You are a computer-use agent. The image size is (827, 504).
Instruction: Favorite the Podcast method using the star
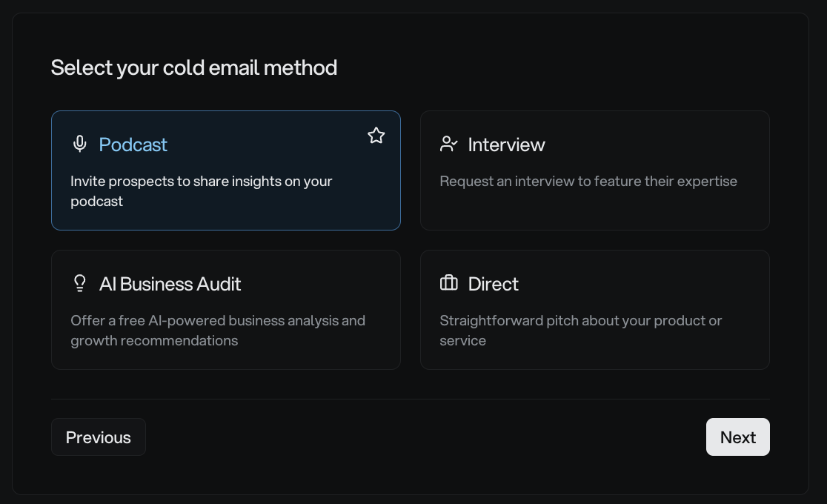[376, 136]
